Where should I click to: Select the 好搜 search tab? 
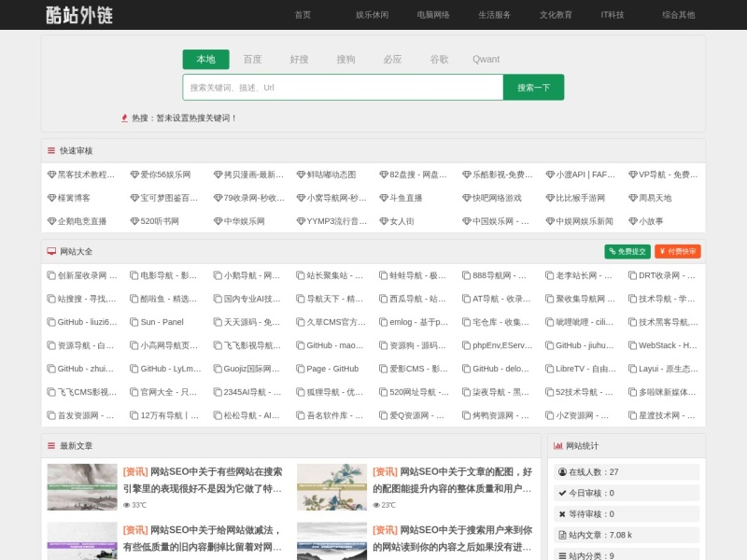[x=299, y=59]
